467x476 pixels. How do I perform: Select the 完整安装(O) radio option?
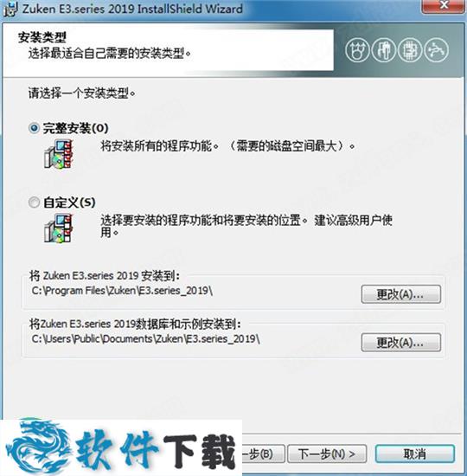(34, 128)
